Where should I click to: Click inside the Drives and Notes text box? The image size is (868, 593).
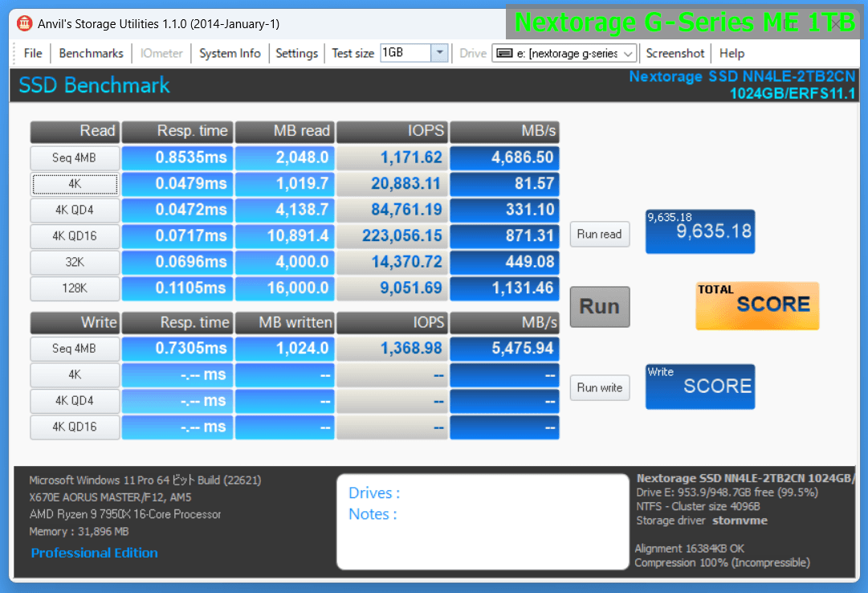(x=482, y=522)
